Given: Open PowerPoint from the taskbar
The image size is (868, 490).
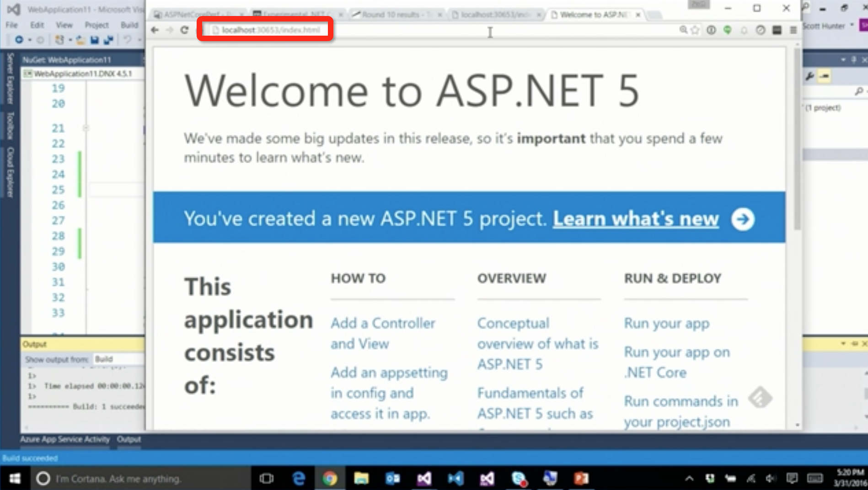Looking at the screenshot, I should [x=581, y=479].
